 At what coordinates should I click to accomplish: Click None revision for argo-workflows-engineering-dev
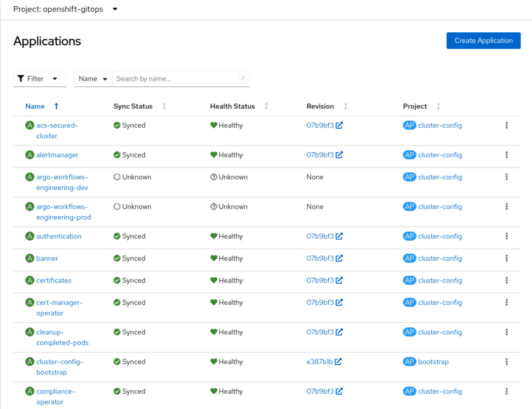click(315, 177)
